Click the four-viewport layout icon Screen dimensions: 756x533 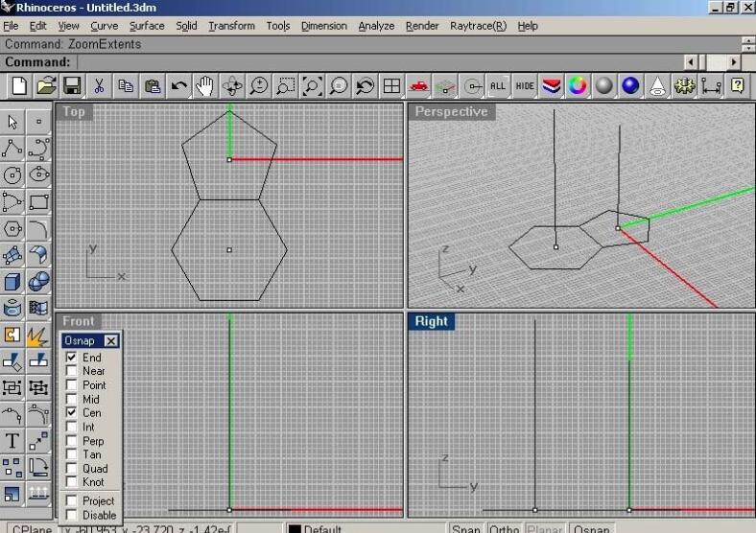[x=391, y=86]
